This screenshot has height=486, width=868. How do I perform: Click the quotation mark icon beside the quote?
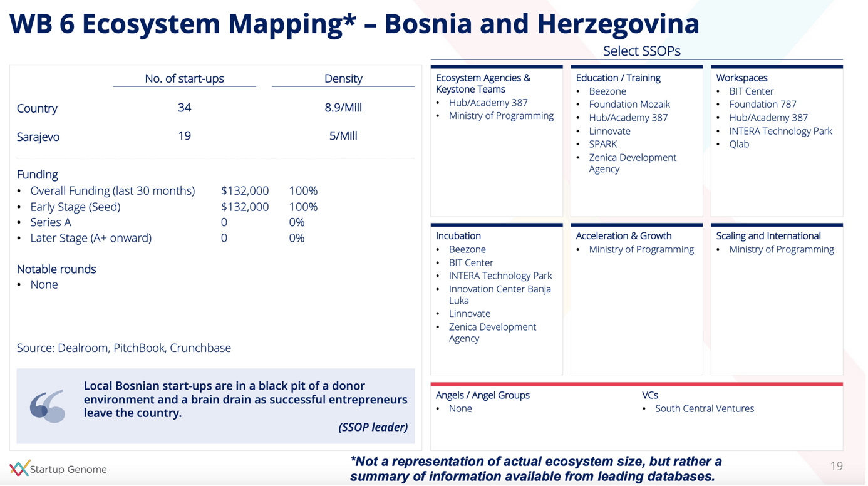(x=48, y=406)
